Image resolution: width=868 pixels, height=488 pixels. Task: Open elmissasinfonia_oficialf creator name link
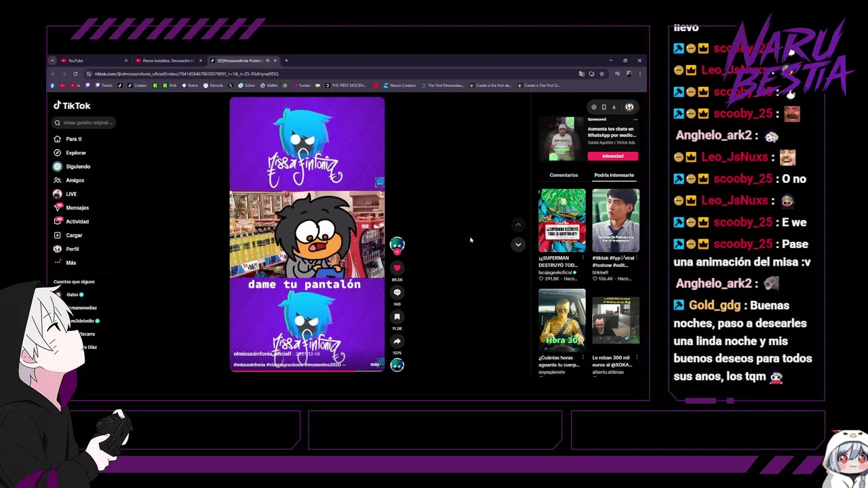pos(262,354)
